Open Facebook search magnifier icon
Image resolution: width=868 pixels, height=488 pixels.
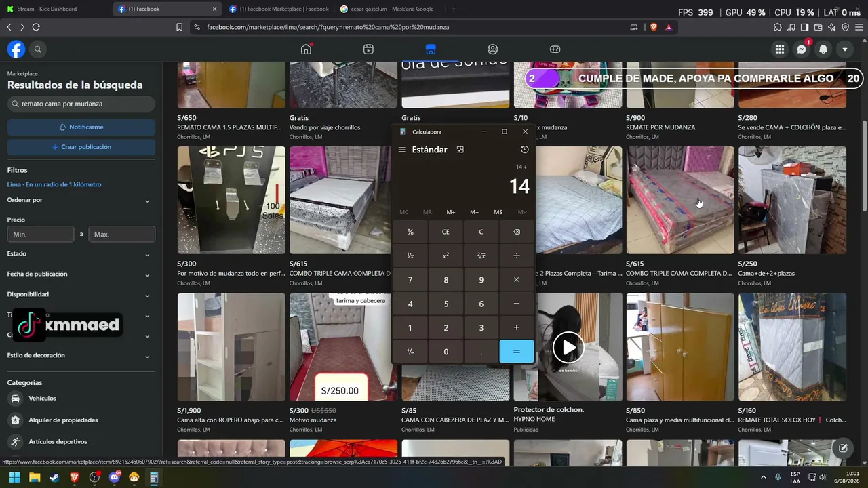pos(38,49)
